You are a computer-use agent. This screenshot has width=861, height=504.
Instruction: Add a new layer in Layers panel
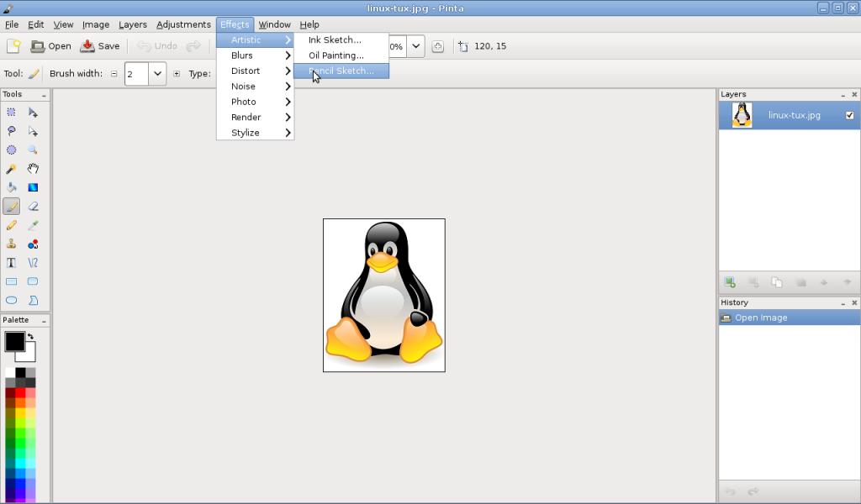click(x=730, y=282)
